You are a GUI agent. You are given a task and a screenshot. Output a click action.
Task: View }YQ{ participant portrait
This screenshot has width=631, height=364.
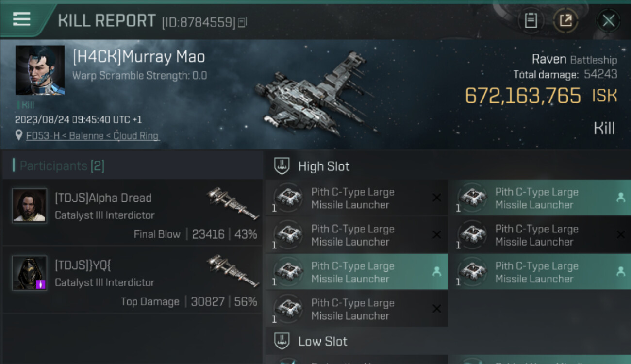pos(30,273)
